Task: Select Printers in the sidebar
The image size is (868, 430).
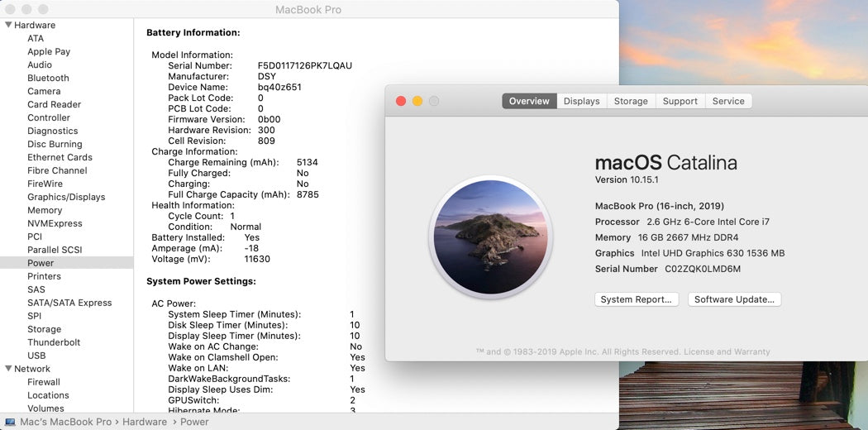Action: pos(45,276)
